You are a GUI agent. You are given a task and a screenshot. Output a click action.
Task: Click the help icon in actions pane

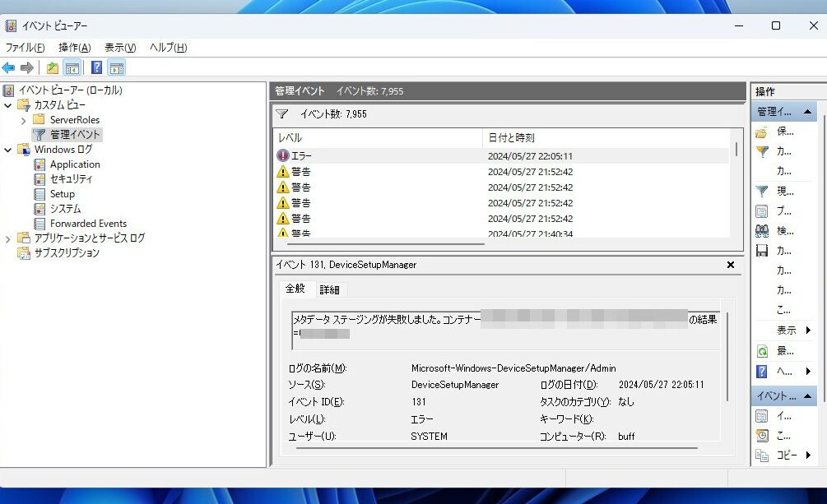point(762,371)
